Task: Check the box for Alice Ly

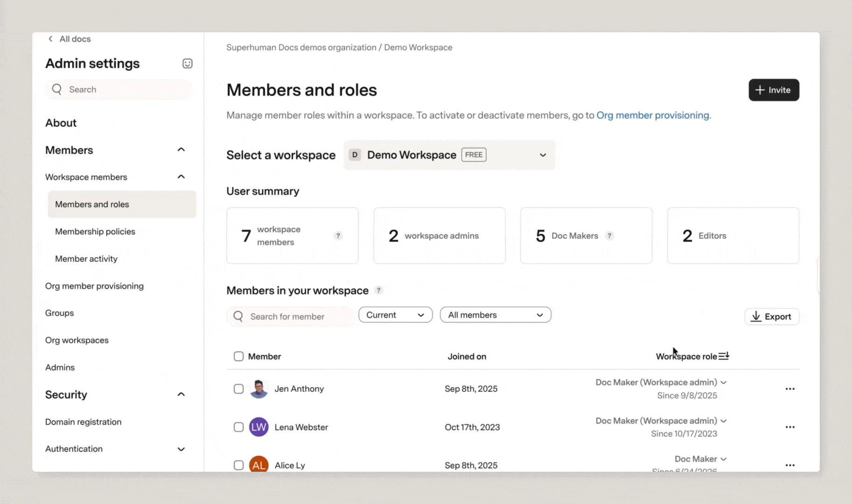Action: tap(239, 465)
